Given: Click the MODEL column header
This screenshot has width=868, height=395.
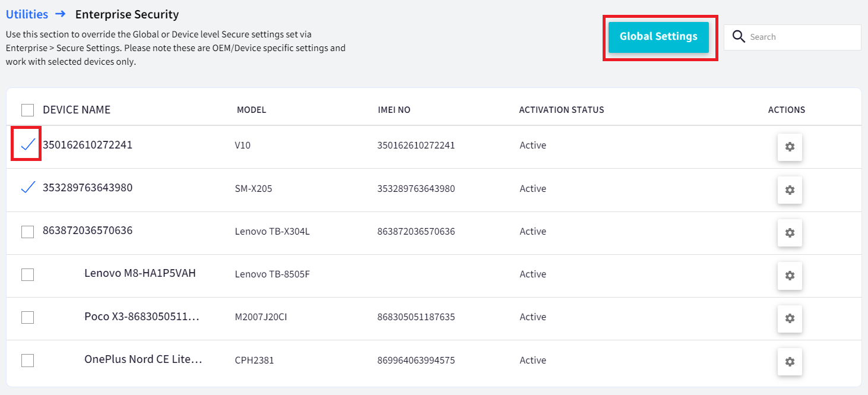Looking at the screenshot, I should (x=251, y=110).
